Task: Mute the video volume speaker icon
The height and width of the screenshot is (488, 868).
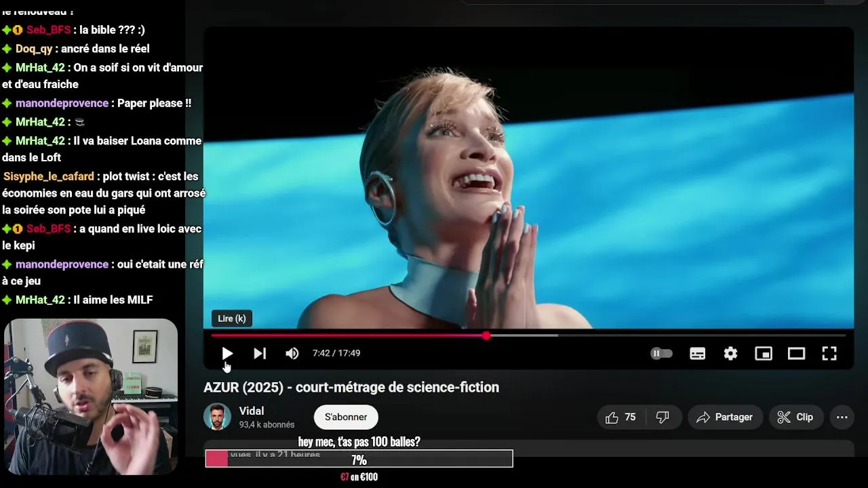Action: (x=292, y=353)
